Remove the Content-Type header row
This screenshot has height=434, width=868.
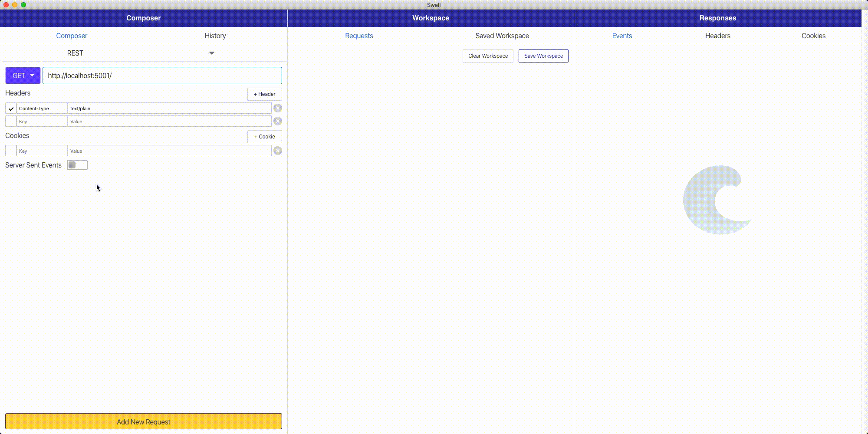(x=278, y=108)
